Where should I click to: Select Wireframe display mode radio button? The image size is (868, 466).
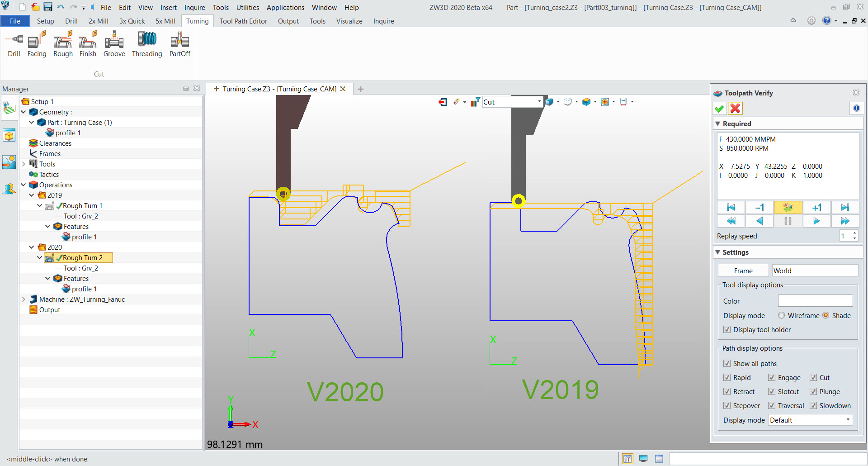click(x=781, y=316)
